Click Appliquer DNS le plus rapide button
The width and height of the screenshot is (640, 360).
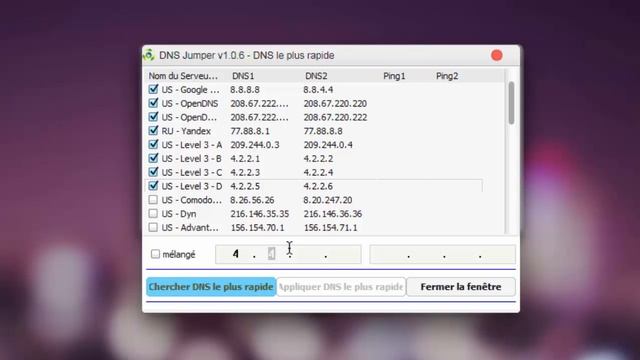341,287
